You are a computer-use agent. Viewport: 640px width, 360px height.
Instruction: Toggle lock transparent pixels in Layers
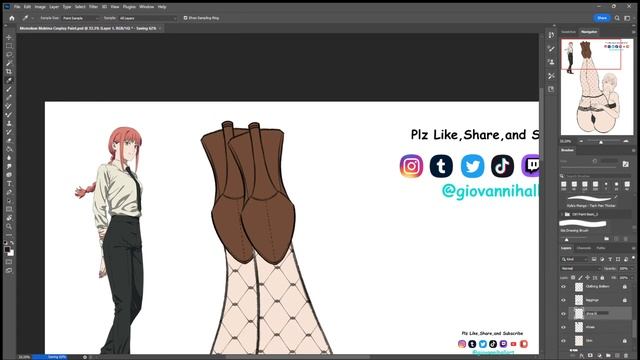573,278
